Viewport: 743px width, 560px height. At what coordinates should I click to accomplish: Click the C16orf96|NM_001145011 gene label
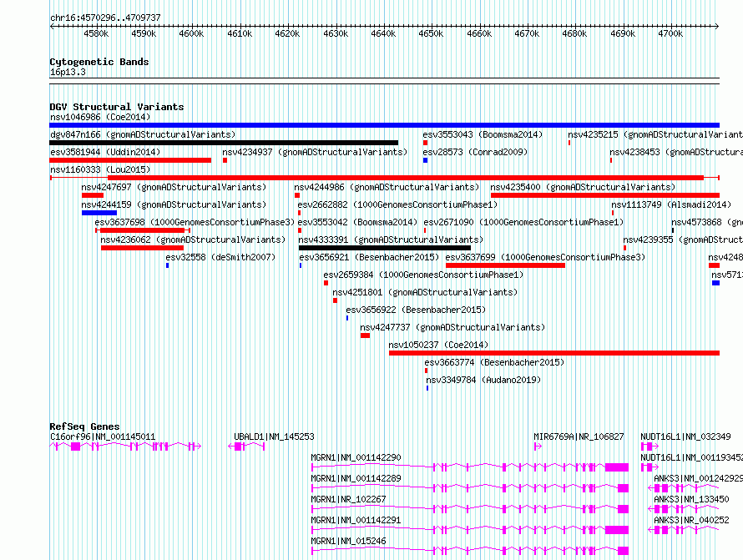103,436
